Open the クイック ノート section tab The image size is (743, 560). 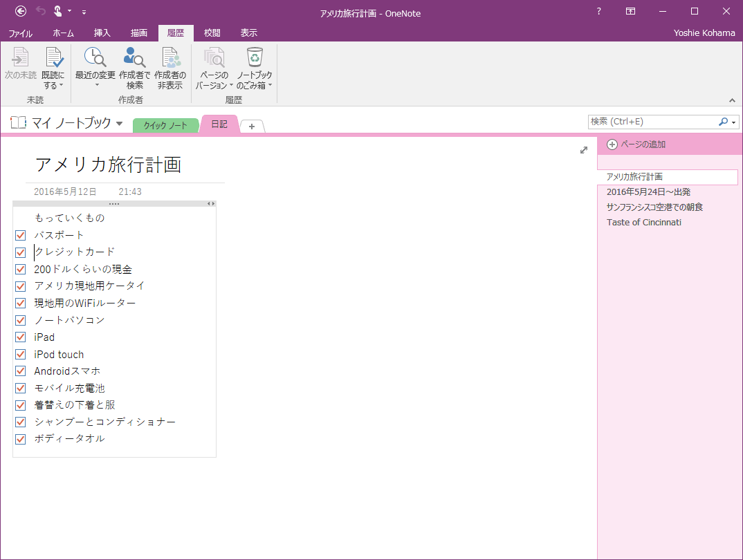tap(165, 125)
